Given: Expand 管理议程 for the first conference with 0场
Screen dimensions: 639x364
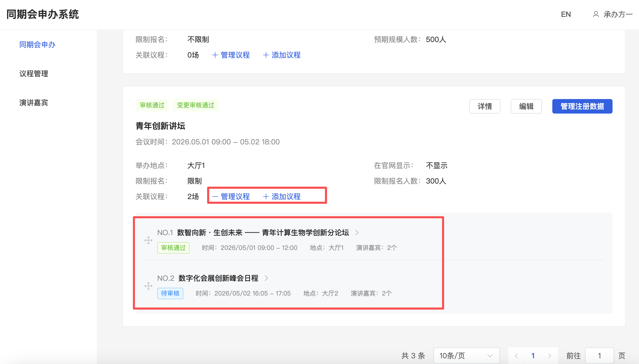Looking at the screenshot, I should 231,55.
